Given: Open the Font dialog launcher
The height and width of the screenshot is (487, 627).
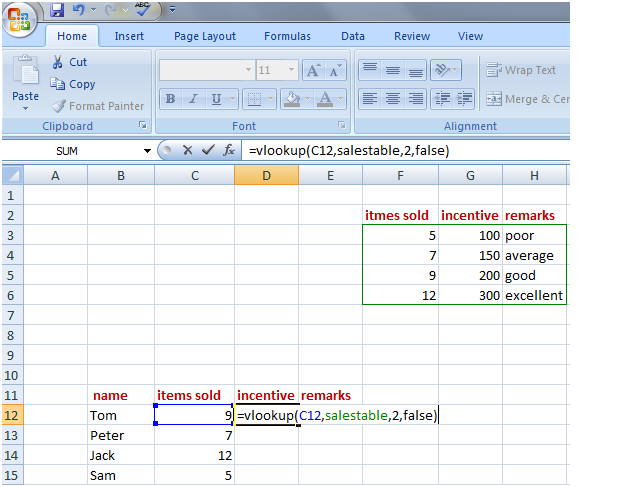Looking at the screenshot, I should 342,126.
